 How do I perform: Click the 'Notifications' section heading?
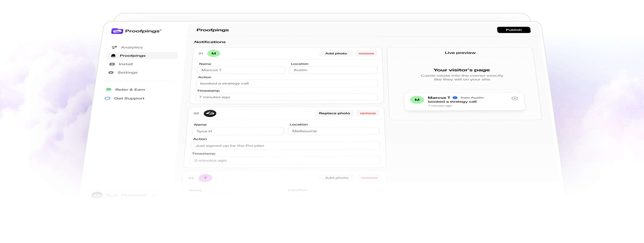[x=210, y=42]
